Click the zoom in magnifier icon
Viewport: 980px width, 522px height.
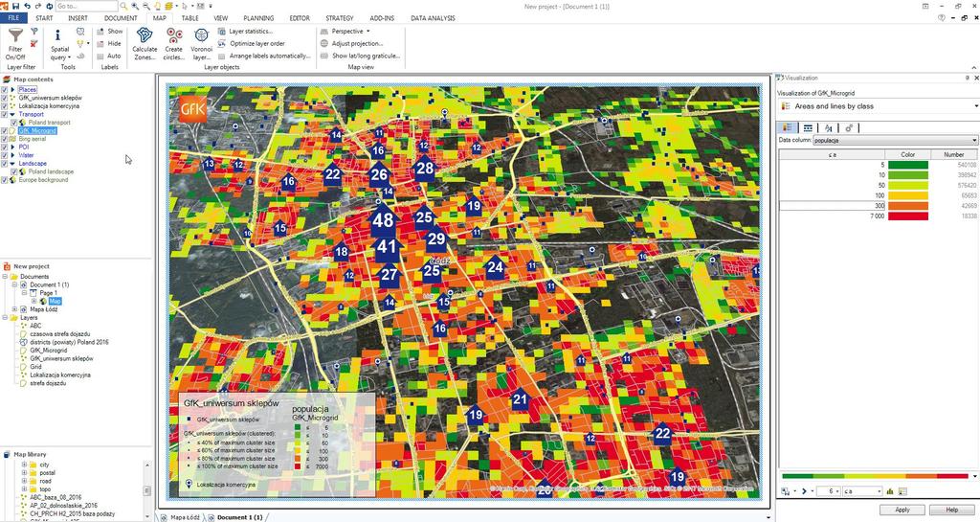[135, 7]
